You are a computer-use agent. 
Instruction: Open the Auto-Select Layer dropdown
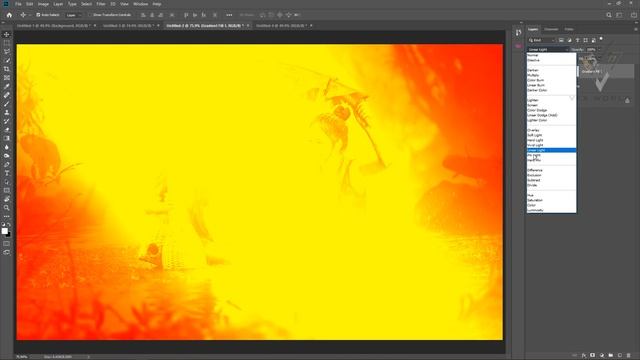click(74, 15)
